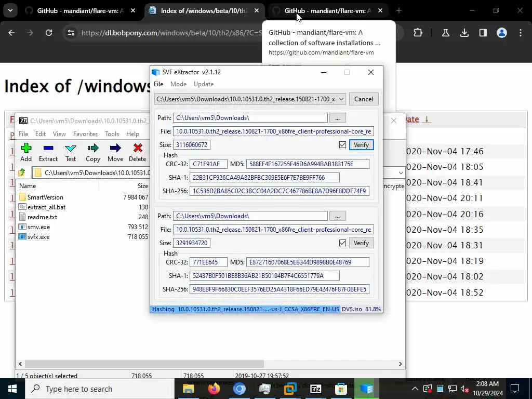The width and height of the screenshot is (532, 399).
Task: Click the first Verify button
Action: point(362,145)
